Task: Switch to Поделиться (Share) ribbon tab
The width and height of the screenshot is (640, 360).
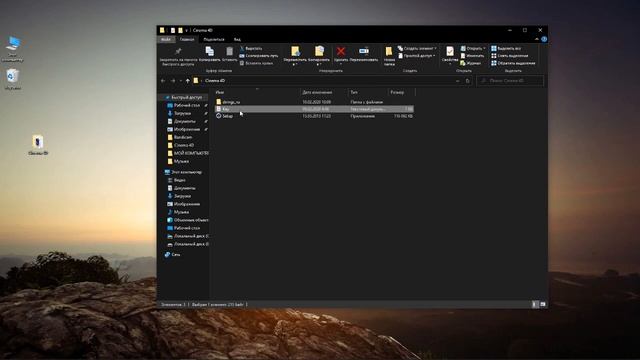Action: click(214, 39)
